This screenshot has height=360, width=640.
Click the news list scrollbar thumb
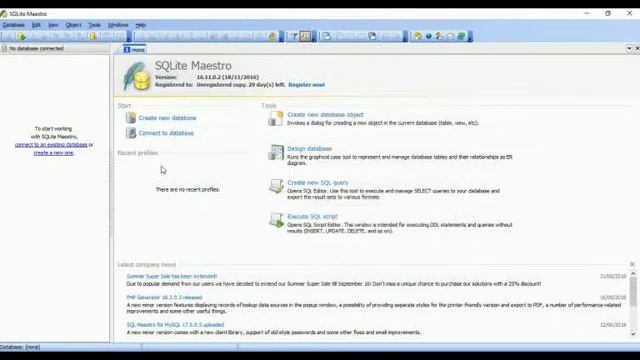tap(633, 291)
